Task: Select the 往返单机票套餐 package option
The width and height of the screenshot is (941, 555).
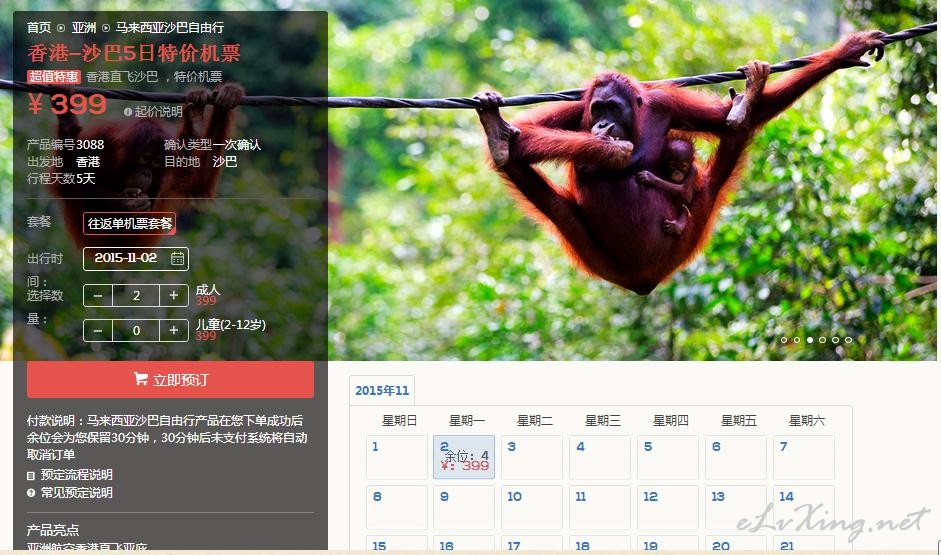Action: tap(130, 224)
